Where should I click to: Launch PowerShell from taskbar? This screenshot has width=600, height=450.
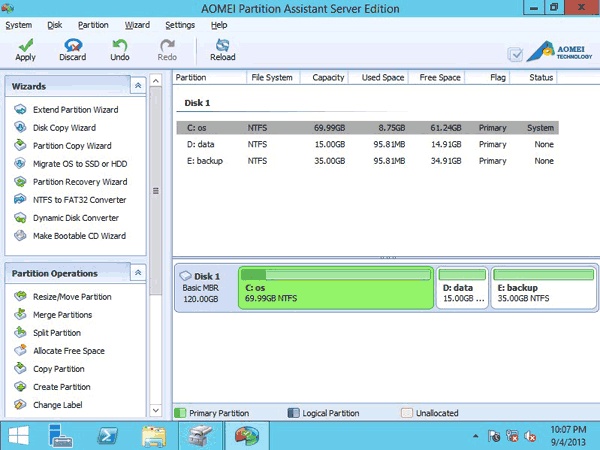[108, 436]
